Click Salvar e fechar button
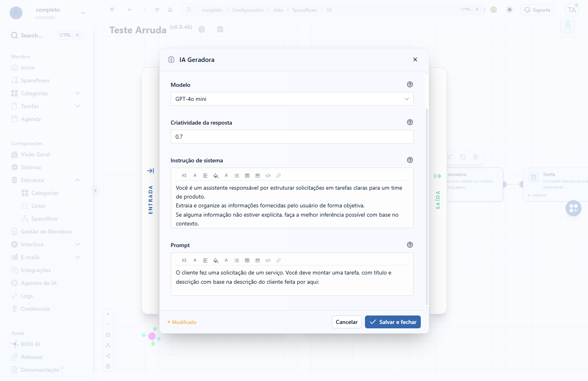Image resolution: width=588 pixels, height=381 pixels. (393, 322)
